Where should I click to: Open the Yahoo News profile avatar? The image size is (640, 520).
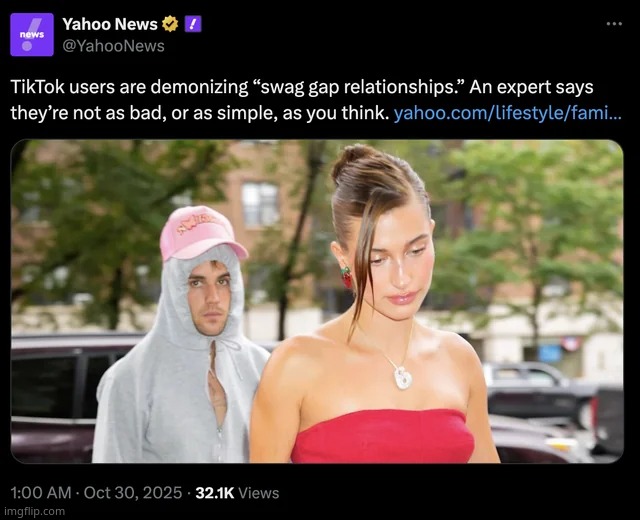click(x=32, y=35)
